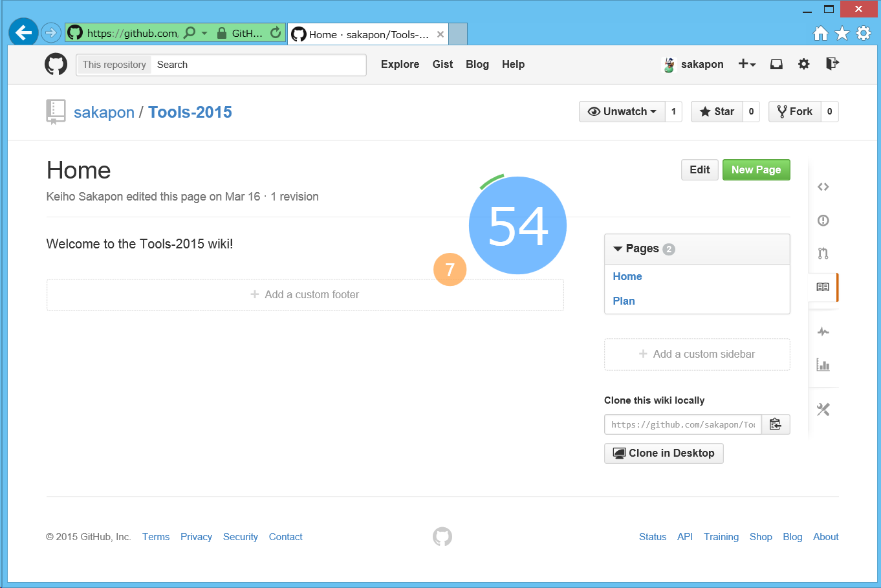Click the Edit wiki page button
The image size is (881, 588).
coord(700,169)
